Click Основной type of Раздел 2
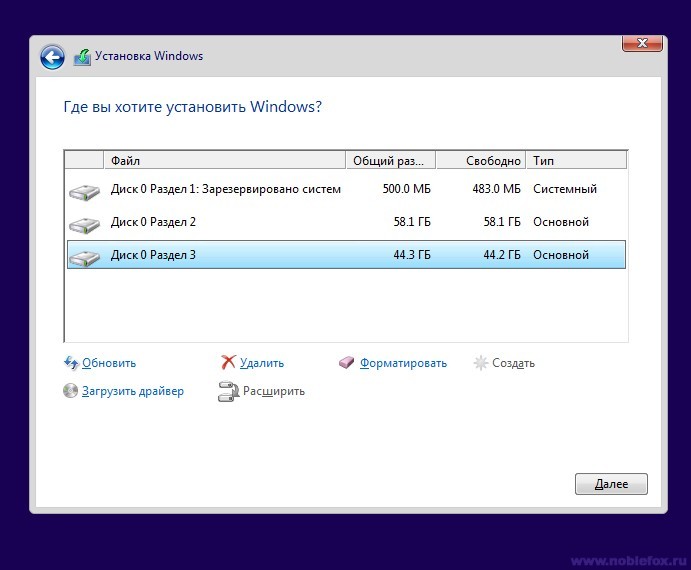This screenshot has width=691, height=570. coord(561,222)
